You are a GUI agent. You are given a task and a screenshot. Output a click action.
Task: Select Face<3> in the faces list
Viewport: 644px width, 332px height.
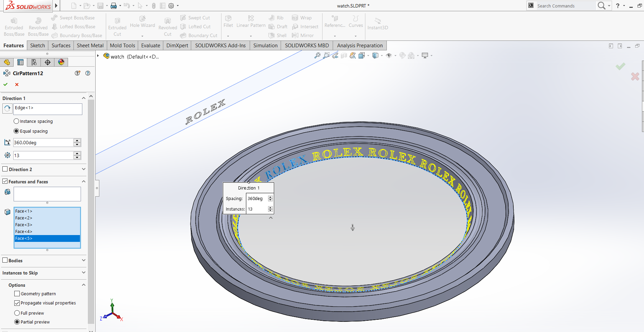[x=47, y=225]
